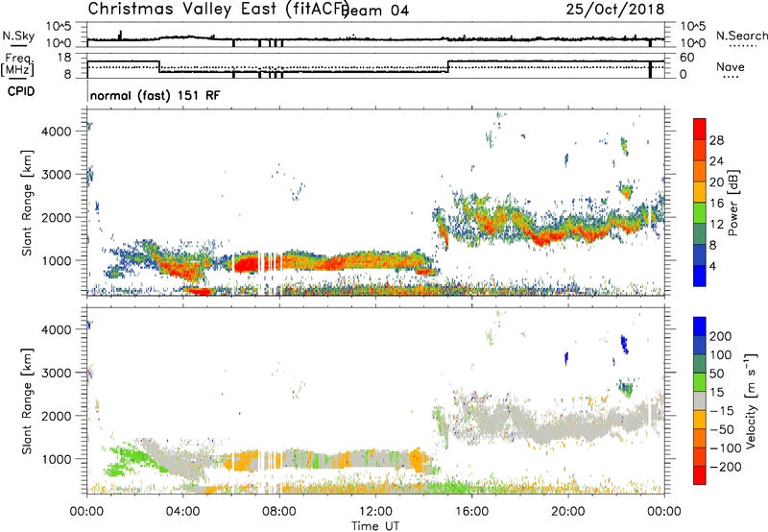Image resolution: width=768 pixels, height=532 pixels.
Task: Click the Nave dotted line legend sample
Action: tap(731, 77)
